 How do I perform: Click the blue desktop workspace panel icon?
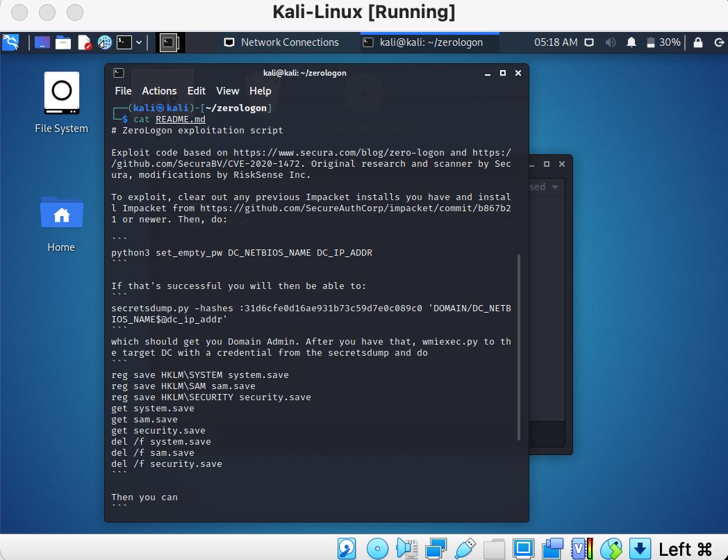42,42
